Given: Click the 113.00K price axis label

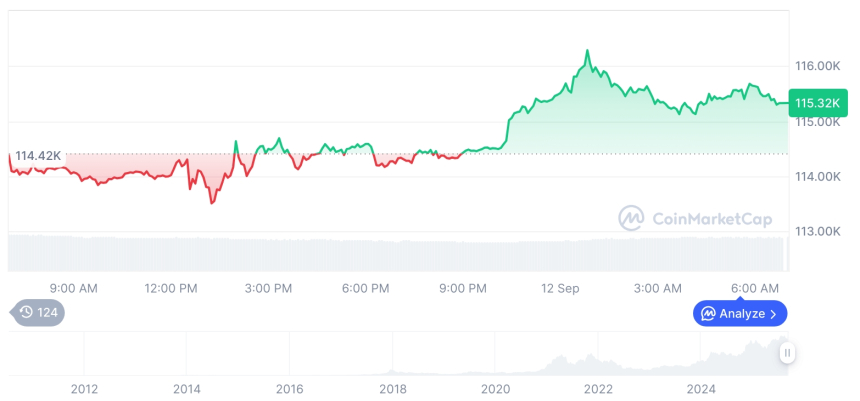Looking at the screenshot, I should 817,232.
